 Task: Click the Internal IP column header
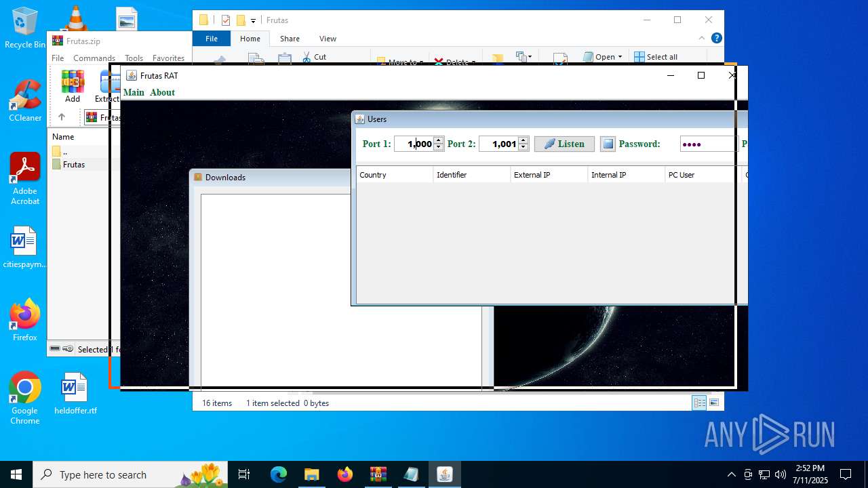627,175
